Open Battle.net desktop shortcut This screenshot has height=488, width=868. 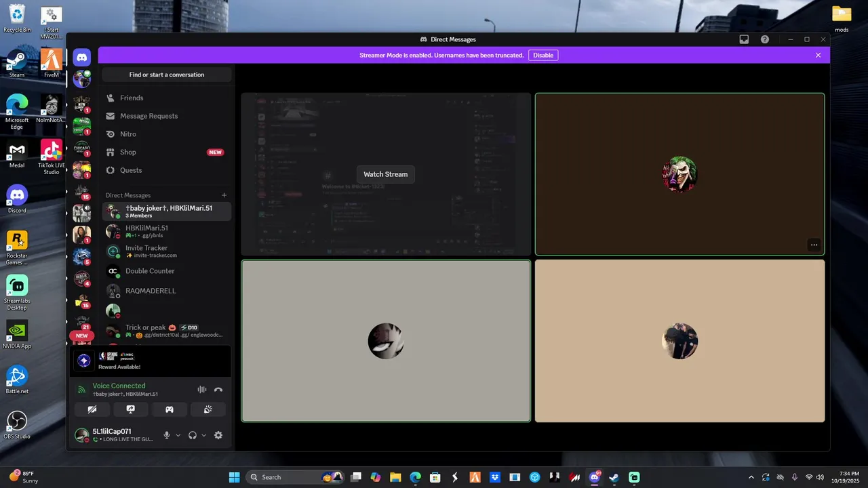coord(17,380)
